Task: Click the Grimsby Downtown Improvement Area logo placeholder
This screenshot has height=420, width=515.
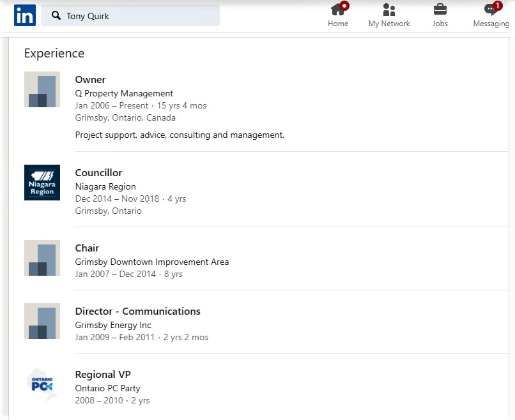Action: (x=42, y=258)
